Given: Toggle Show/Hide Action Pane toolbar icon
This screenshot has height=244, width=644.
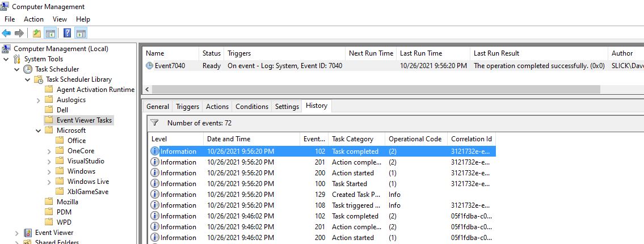Looking at the screenshot, I should 81,33.
